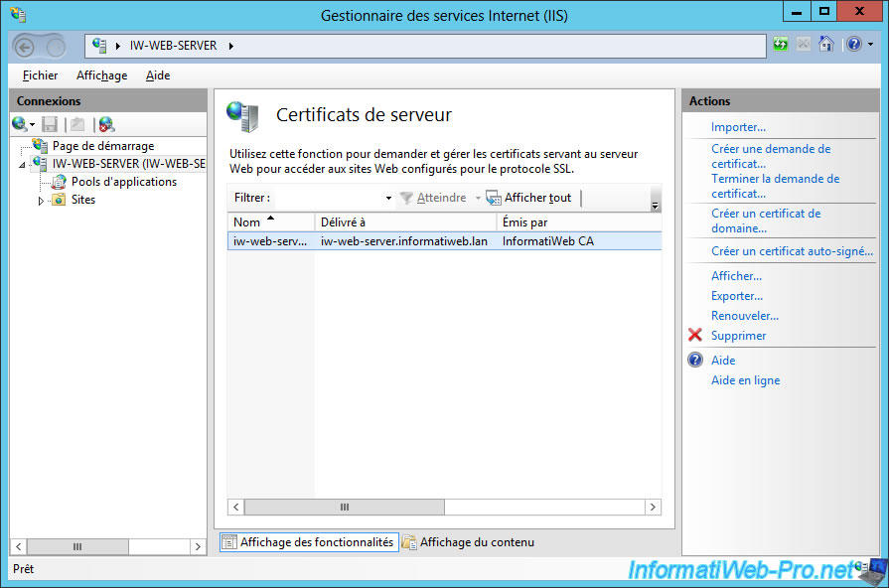This screenshot has width=889, height=588.
Task: Click the Home icon in address bar
Action: [x=825, y=45]
